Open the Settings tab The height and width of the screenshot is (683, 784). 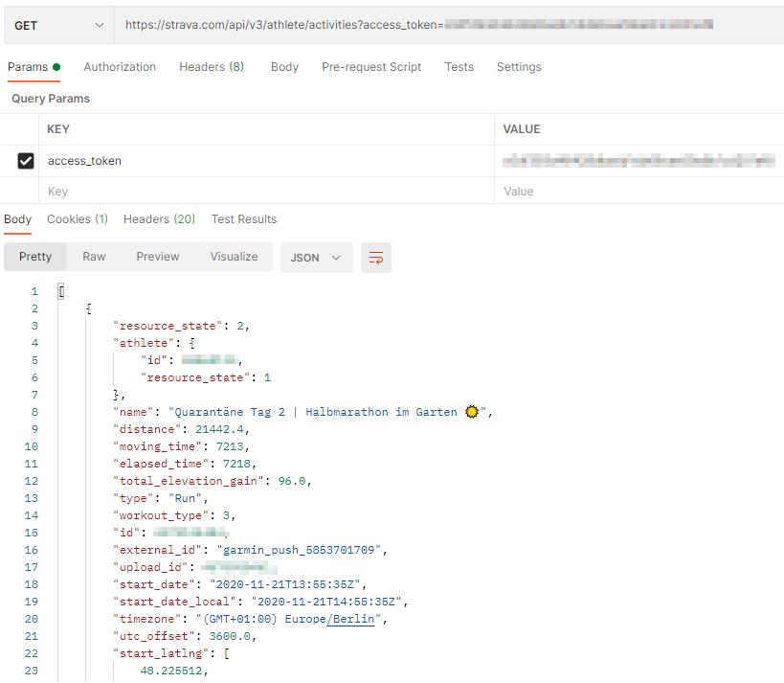519,67
